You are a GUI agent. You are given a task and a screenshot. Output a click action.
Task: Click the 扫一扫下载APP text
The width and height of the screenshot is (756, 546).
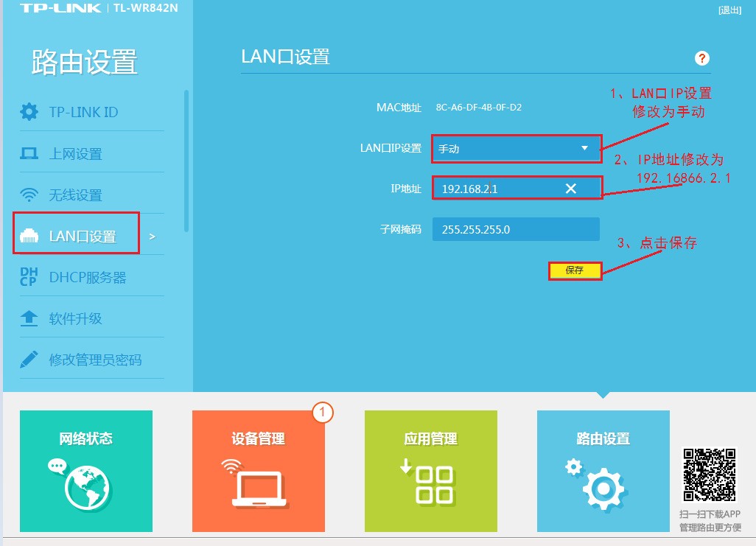(710, 514)
